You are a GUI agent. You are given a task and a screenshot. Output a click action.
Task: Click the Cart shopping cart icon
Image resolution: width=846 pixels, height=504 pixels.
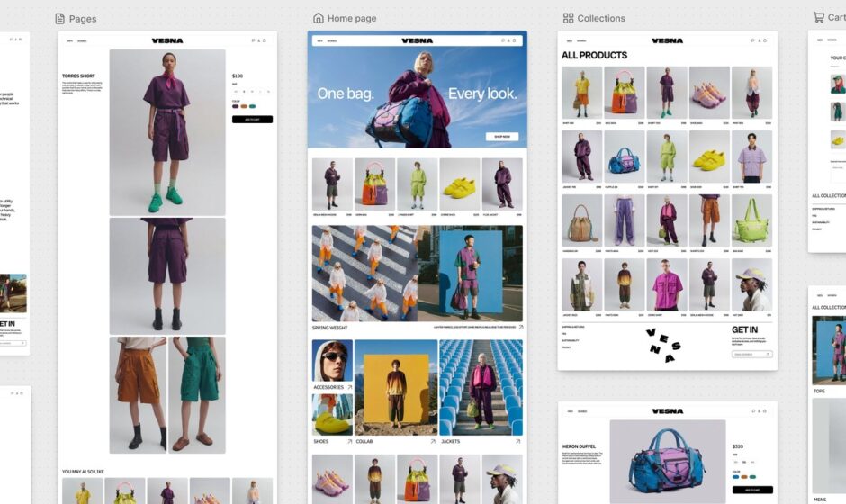[818, 17]
